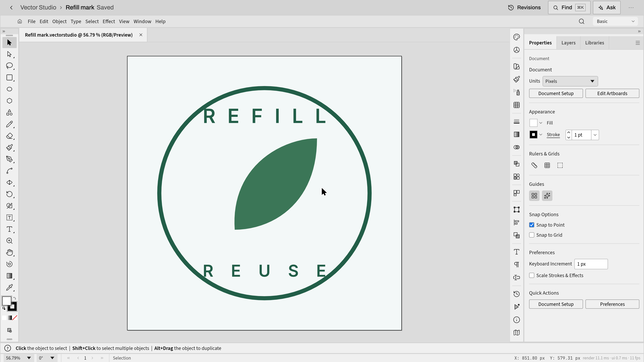Image resolution: width=644 pixels, height=362 pixels.
Task: Click the Keyboard Increment input field
Action: tap(591, 264)
